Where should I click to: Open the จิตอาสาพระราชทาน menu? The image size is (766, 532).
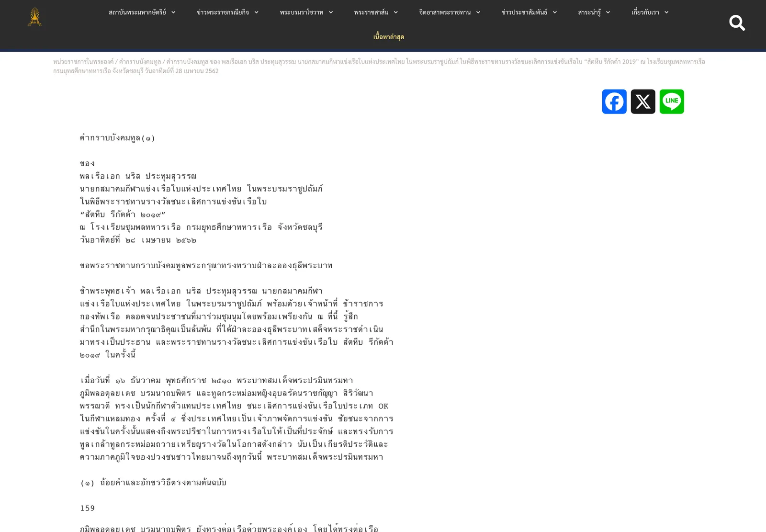[x=445, y=12]
